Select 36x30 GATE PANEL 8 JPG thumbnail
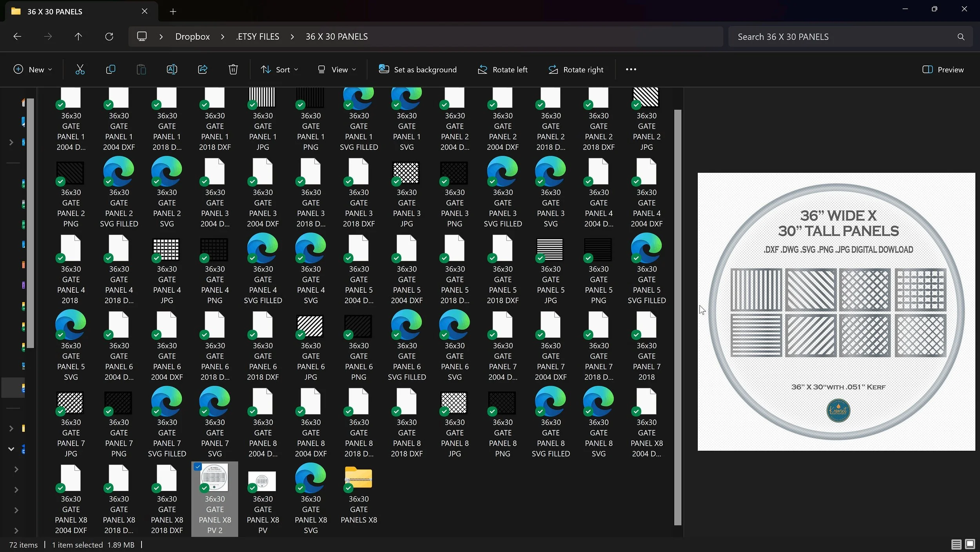 (454, 403)
